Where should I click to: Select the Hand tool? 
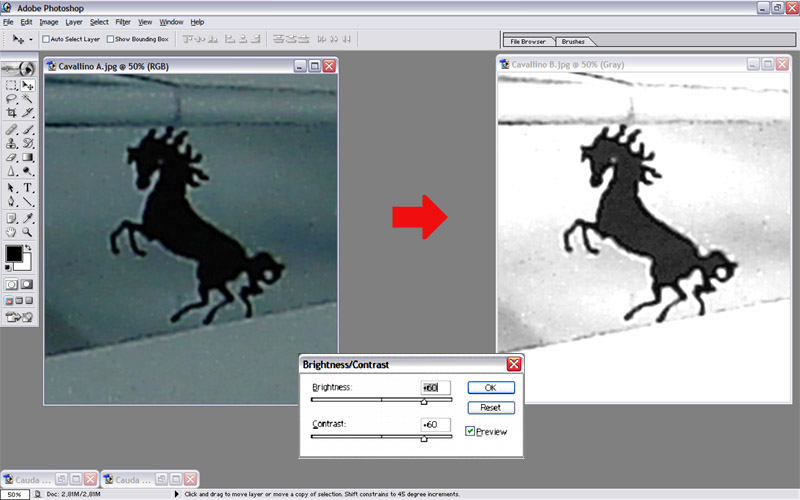point(11,232)
